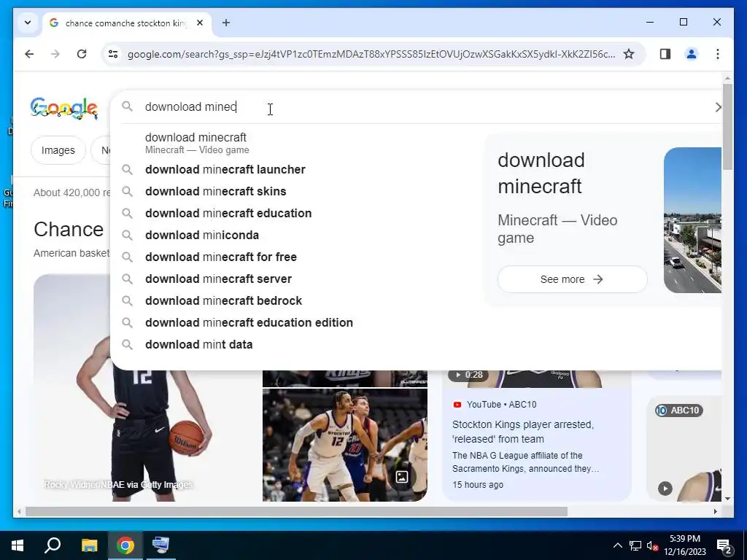The width and height of the screenshot is (747, 560).
Task: Click Chrome icon in taskbar
Action: coord(125,545)
